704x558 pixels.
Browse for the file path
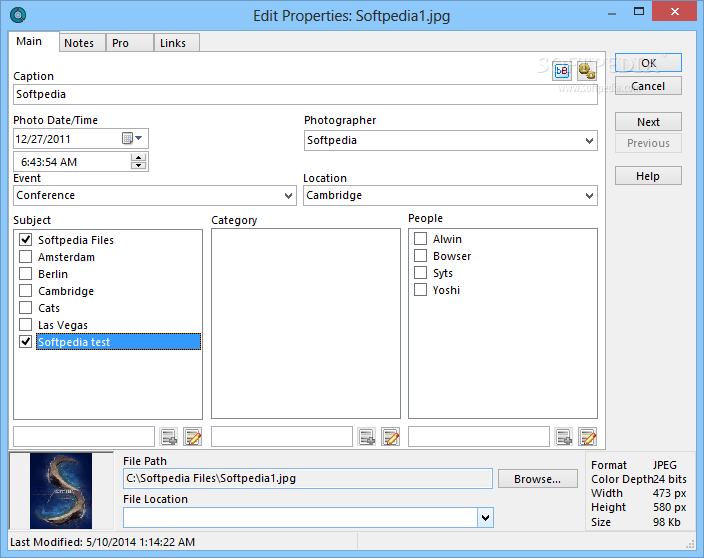coord(537,479)
